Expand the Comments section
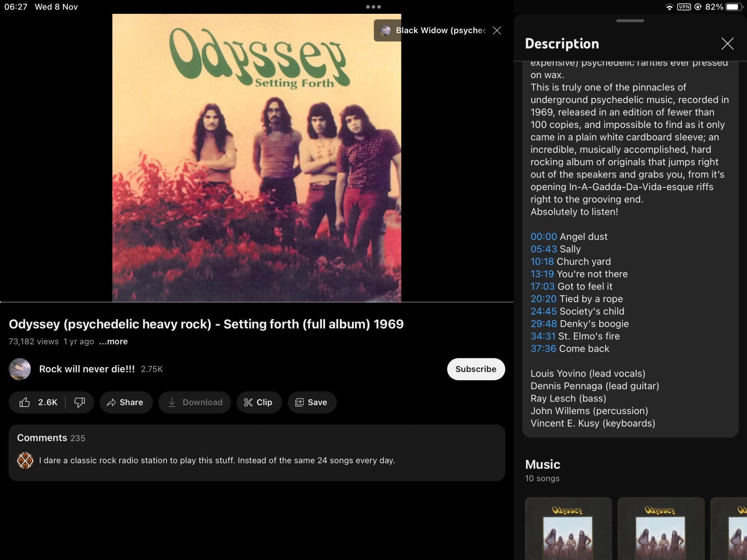The image size is (747, 560). click(x=257, y=452)
